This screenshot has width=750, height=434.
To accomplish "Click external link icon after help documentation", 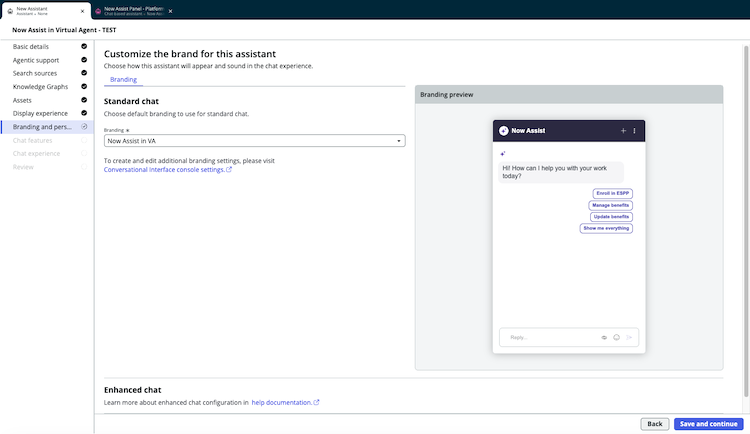I will pos(316,402).
